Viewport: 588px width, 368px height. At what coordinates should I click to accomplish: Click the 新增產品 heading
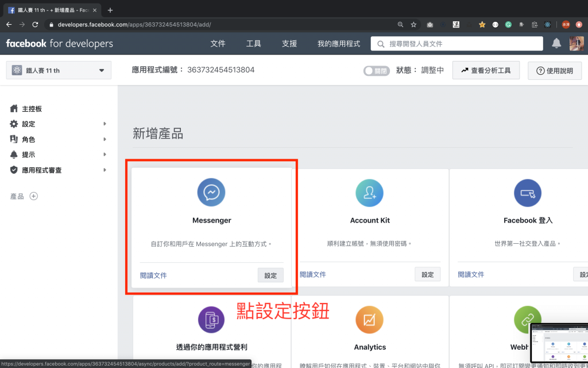click(x=158, y=133)
